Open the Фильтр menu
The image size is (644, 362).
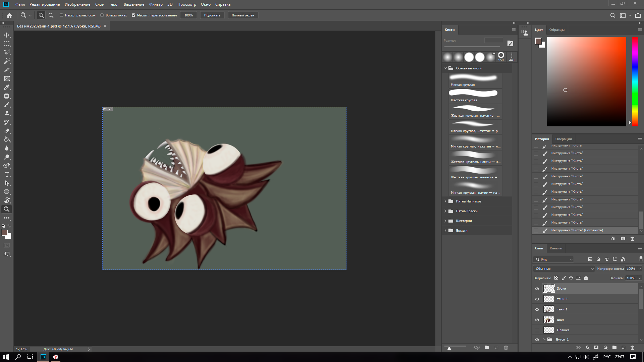tap(156, 4)
